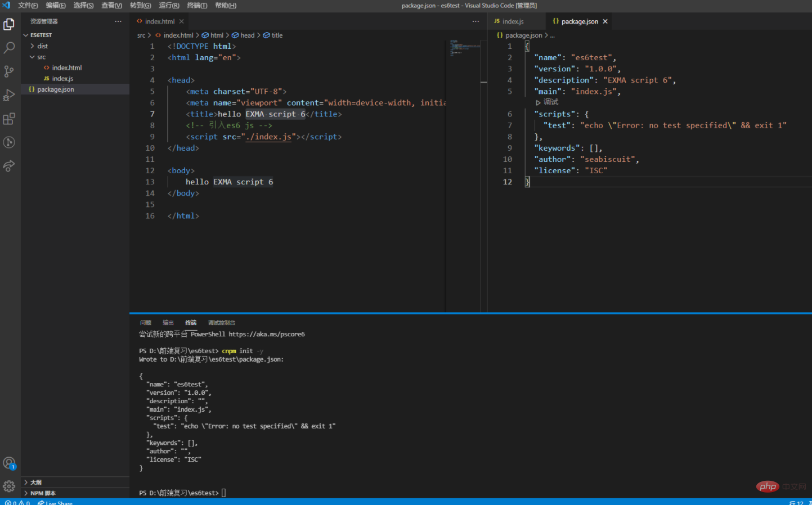
Task: Open the Run and Debug view
Action: tap(9, 95)
